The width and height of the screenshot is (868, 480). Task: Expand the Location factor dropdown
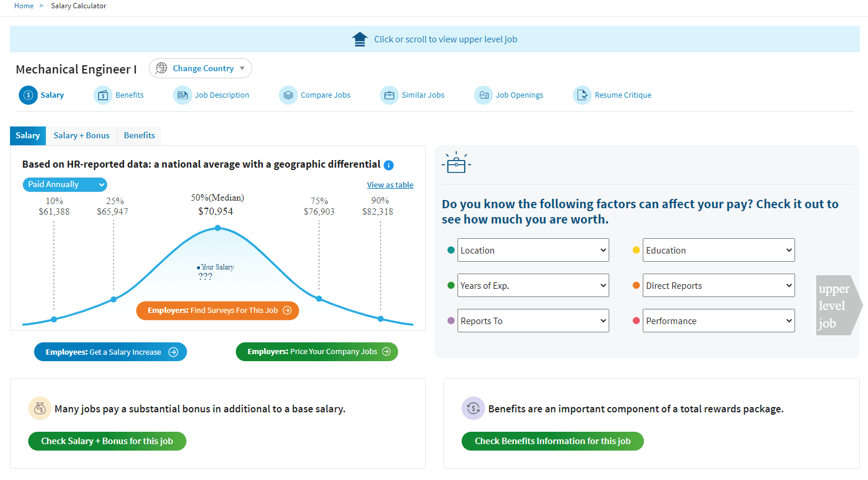point(533,250)
